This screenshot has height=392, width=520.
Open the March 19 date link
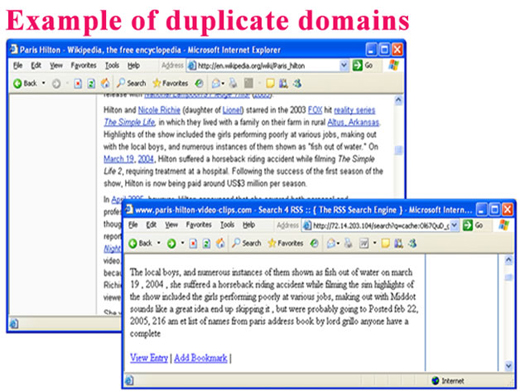click(x=119, y=159)
